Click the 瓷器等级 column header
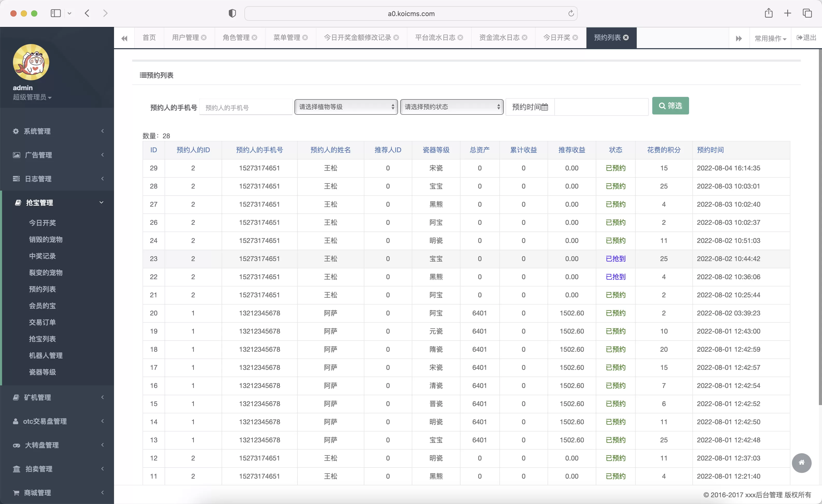This screenshot has width=822, height=504. click(436, 150)
